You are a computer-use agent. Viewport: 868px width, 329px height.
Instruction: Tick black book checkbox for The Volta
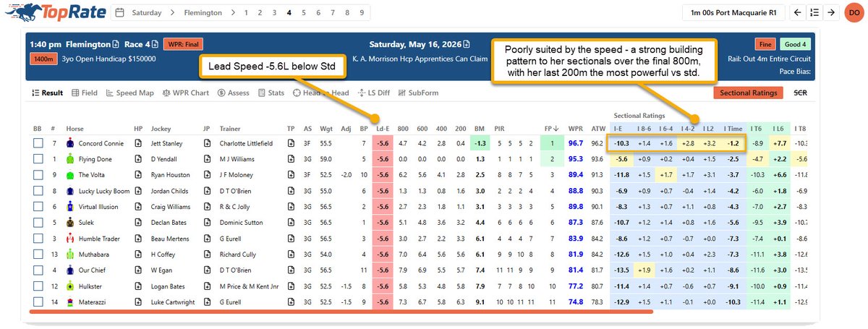(x=38, y=174)
